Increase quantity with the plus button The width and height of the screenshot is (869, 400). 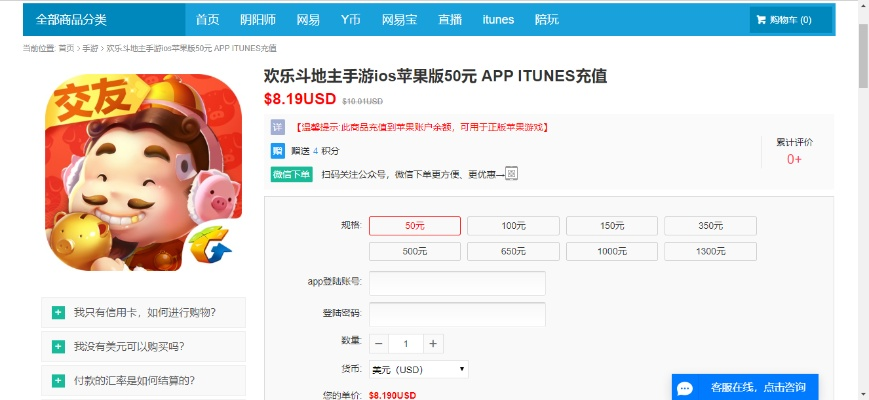433,344
